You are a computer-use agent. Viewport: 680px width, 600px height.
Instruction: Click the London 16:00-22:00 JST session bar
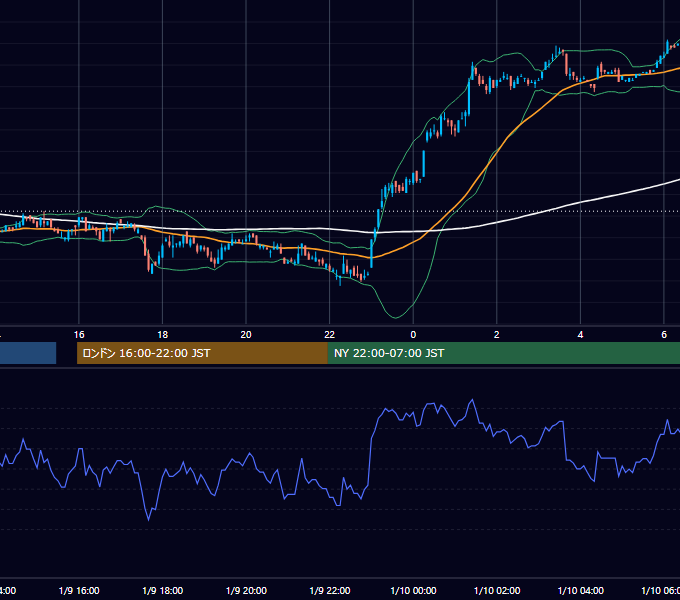click(202, 353)
